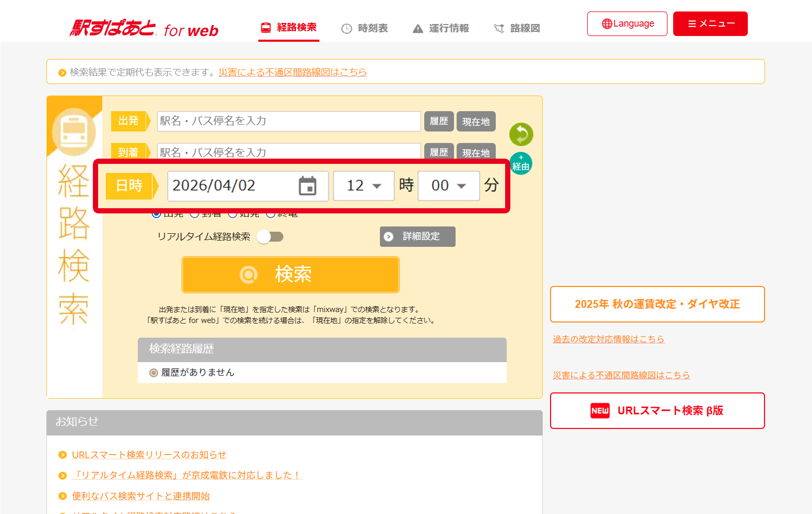The image size is (812, 514).
Task: Open the 路線図 tab
Action: 517,28
